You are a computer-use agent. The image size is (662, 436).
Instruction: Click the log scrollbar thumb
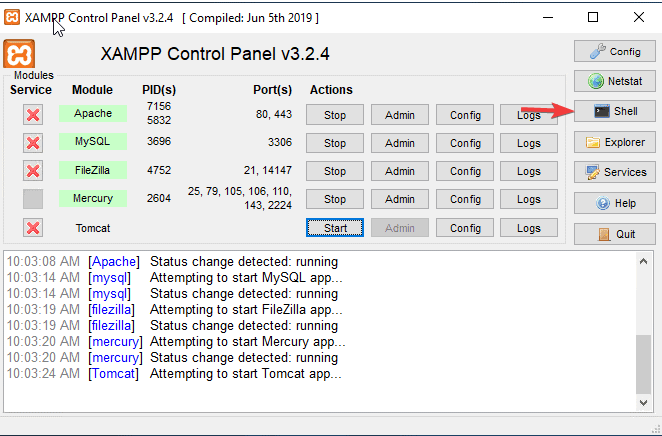[x=643, y=364]
